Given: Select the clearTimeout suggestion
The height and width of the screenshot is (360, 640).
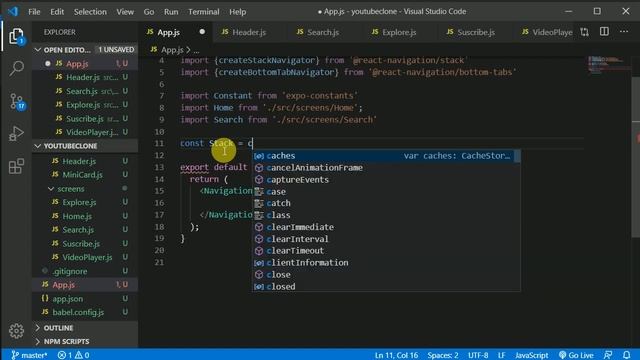Looking at the screenshot, I should click(386, 251).
